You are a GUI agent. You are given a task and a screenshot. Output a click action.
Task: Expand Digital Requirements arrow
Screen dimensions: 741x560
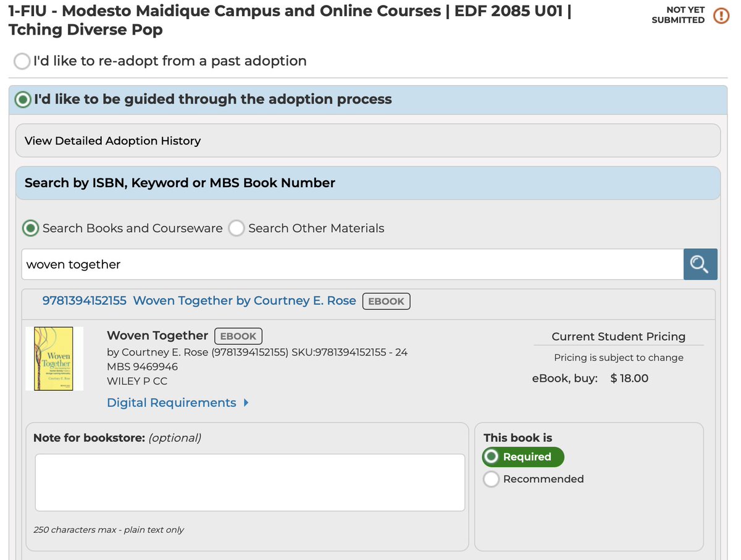246,403
